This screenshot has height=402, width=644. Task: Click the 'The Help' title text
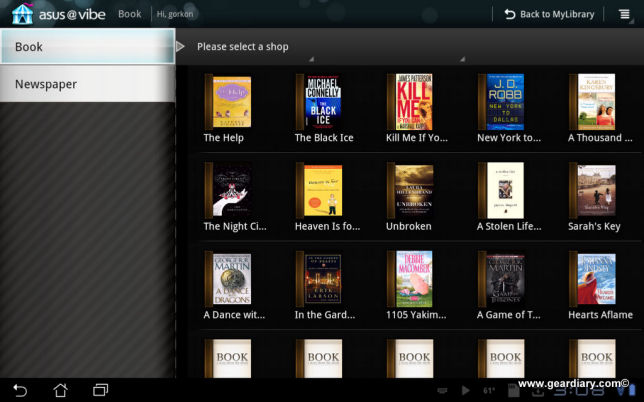click(223, 138)
